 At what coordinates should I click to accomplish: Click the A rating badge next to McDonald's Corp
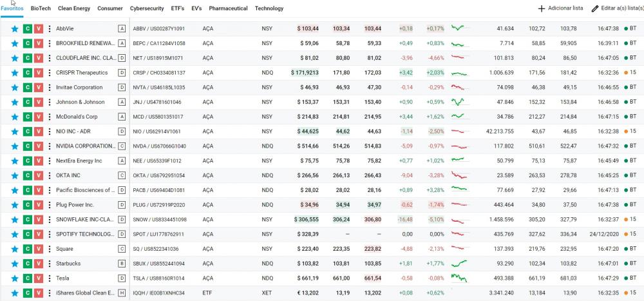(122, 117)
